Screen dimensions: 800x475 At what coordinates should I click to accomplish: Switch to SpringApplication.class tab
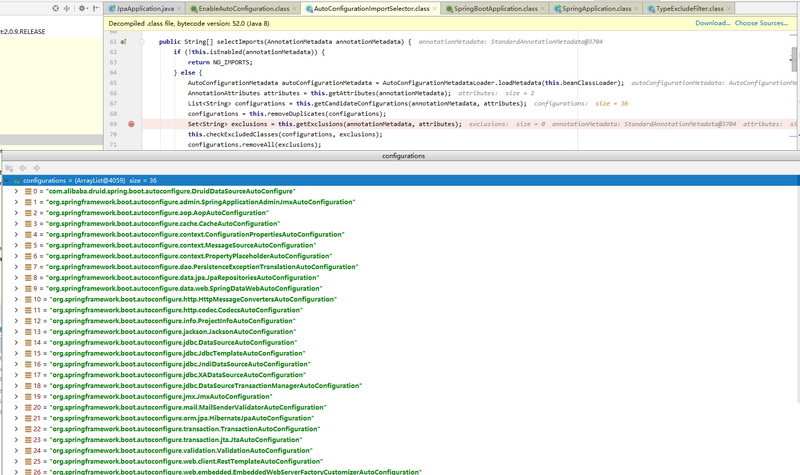pos(596,9)
